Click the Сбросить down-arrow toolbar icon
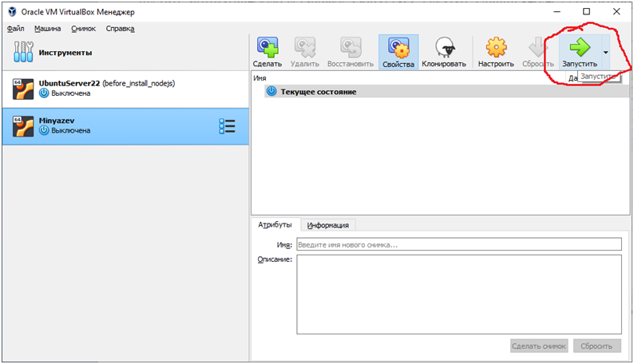 [537, 48]
